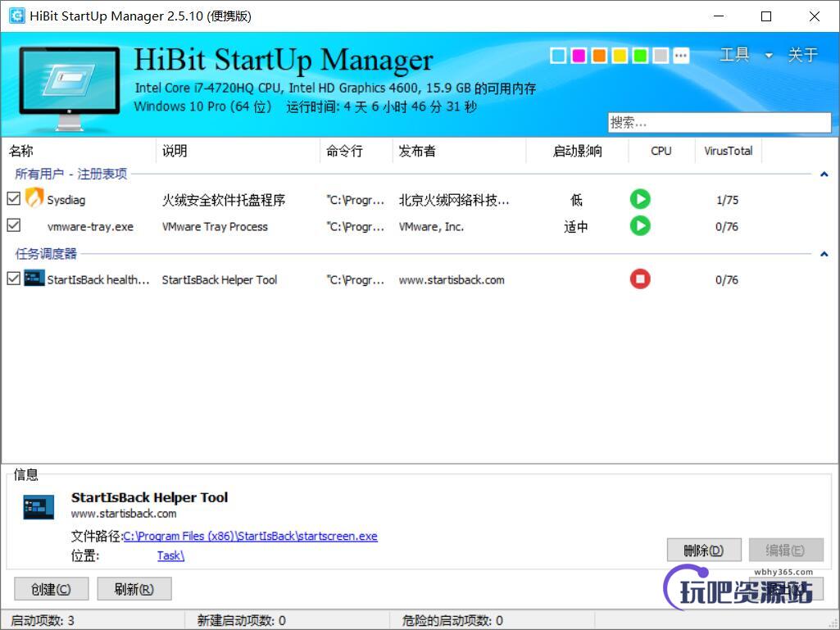The width and height of the screenshot is (840, 630).
Task: Click 火绒安全软件托盘程序 description
Action: click(224, 201)
